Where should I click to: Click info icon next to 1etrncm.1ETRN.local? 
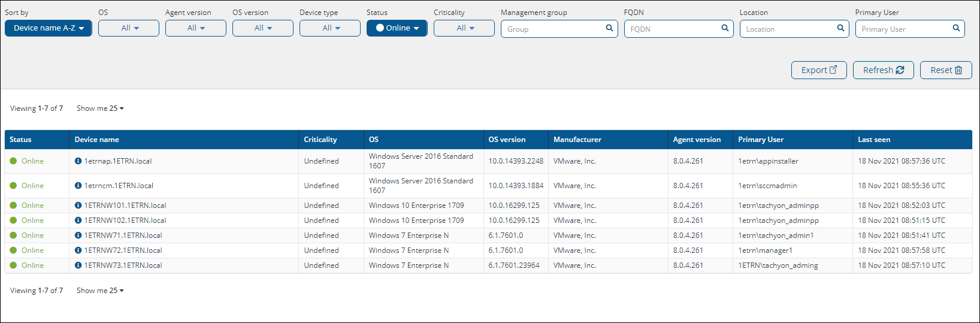(78, 186)
